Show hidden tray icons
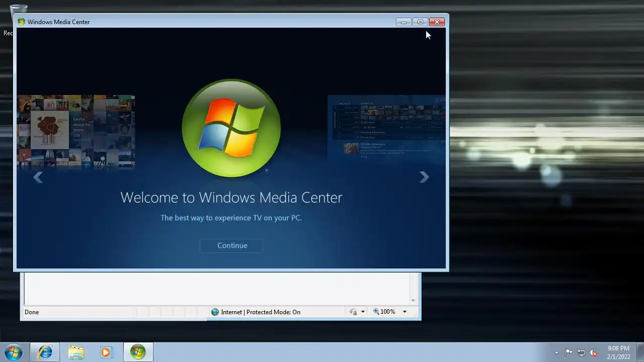Viewport: 644px width, 362px height. pos(556,352)
